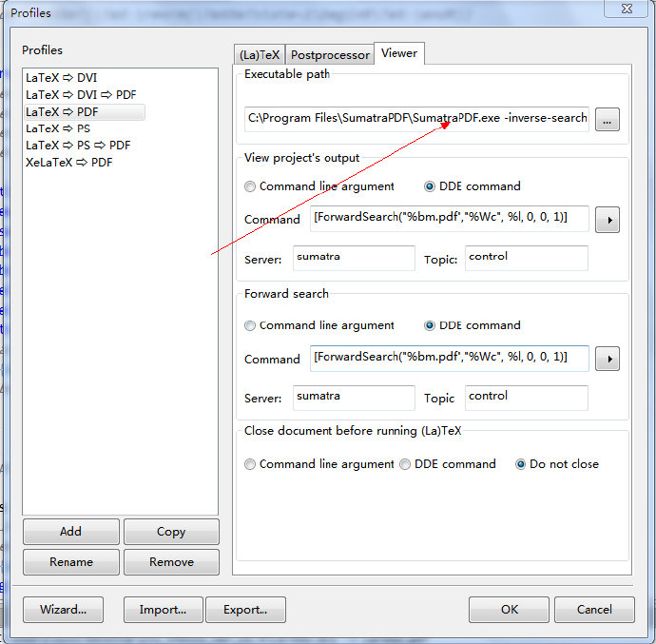Select the LaTeX ⇨ PS profile

tap(58, 128)
